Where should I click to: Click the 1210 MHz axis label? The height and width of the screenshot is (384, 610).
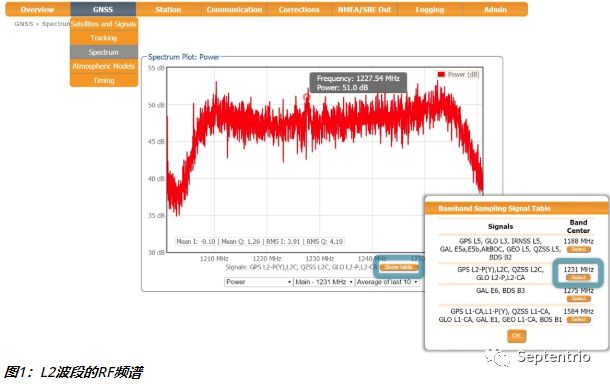click(x=214, y=258)
